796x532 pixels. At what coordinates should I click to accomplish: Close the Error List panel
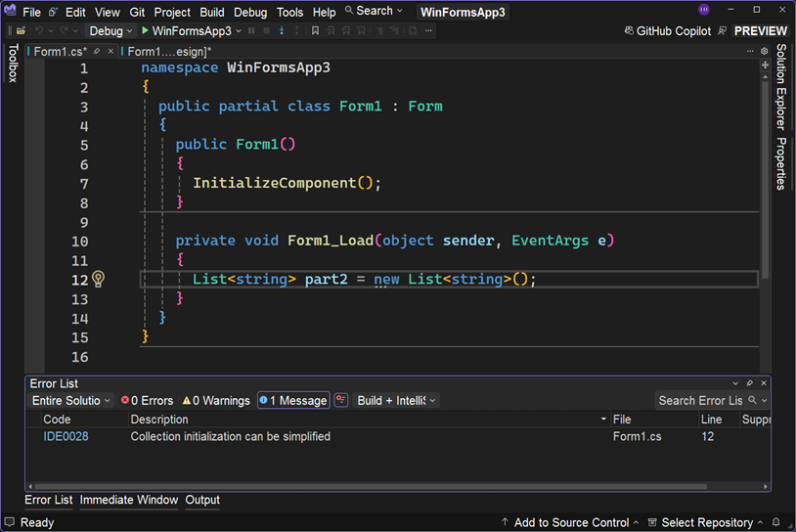764,383
